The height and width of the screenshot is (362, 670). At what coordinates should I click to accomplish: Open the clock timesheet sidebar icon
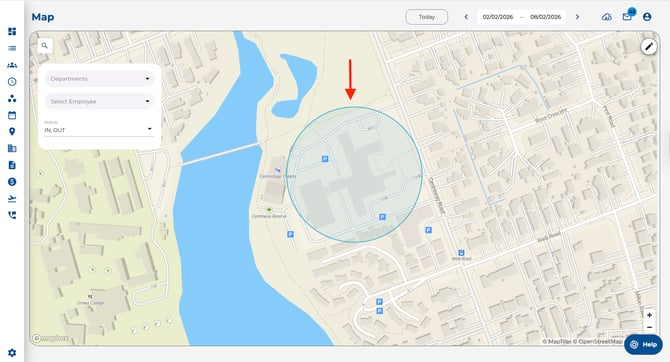click(12, 82)
